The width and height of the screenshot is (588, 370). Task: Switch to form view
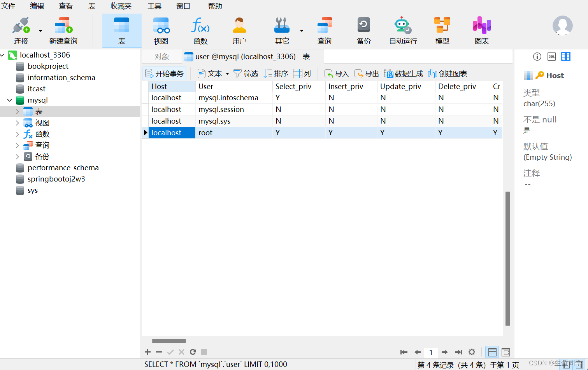click(506, 352)
